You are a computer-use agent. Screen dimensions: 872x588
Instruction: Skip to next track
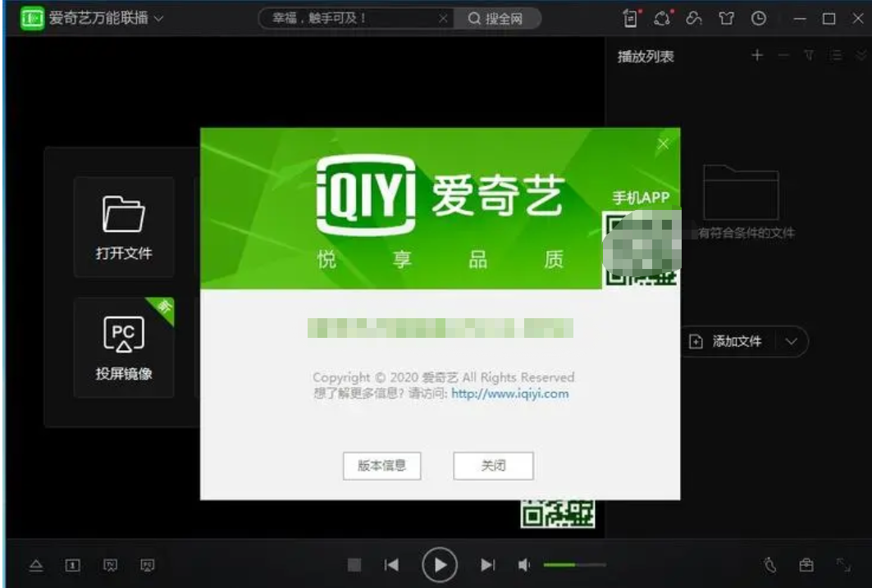pos(487,565)
